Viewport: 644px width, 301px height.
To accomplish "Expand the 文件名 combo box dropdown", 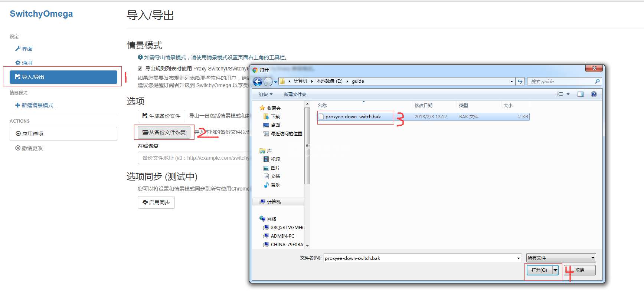I will (x=519, y=258).
